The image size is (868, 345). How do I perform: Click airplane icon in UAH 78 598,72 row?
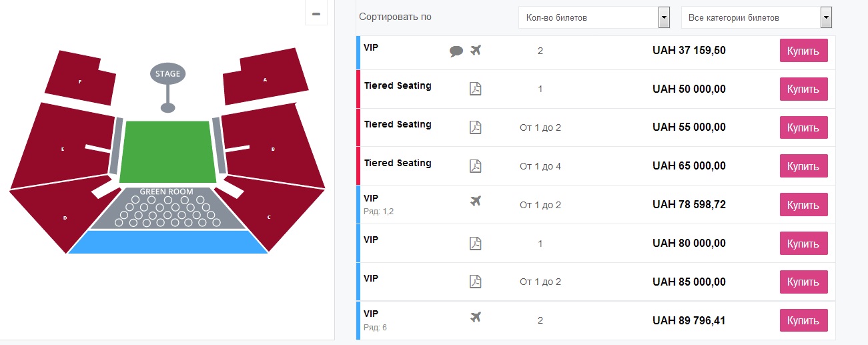tap(475, 201)
